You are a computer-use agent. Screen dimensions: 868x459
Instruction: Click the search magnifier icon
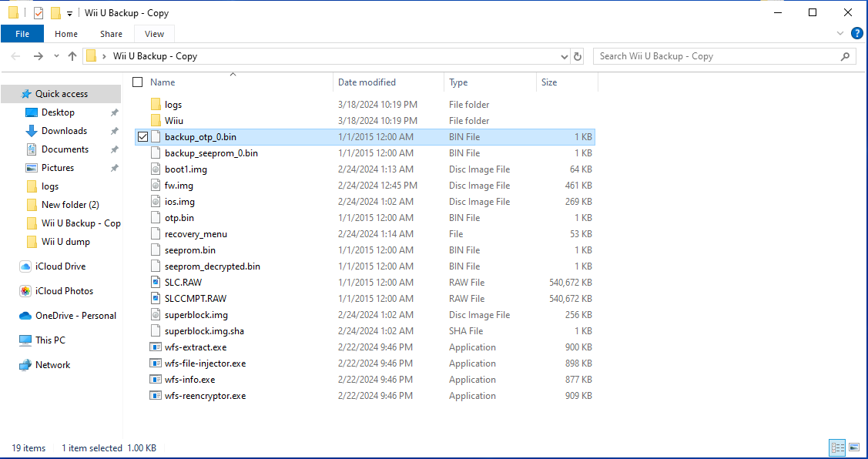[845, 56]
